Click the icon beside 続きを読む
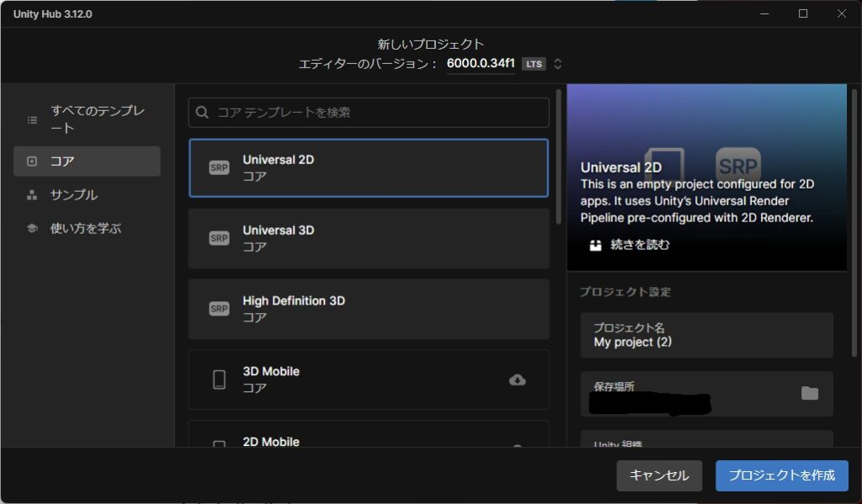 tap(595, 245)
